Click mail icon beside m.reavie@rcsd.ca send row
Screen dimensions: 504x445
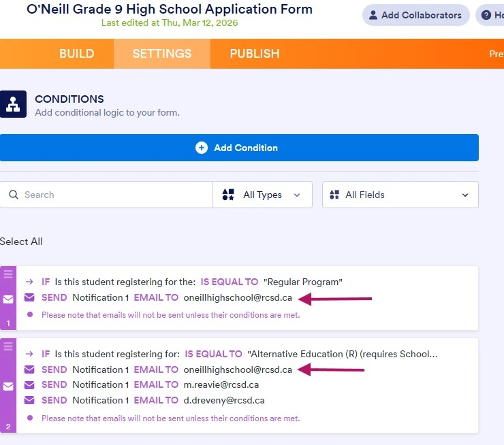coord(29,384)
